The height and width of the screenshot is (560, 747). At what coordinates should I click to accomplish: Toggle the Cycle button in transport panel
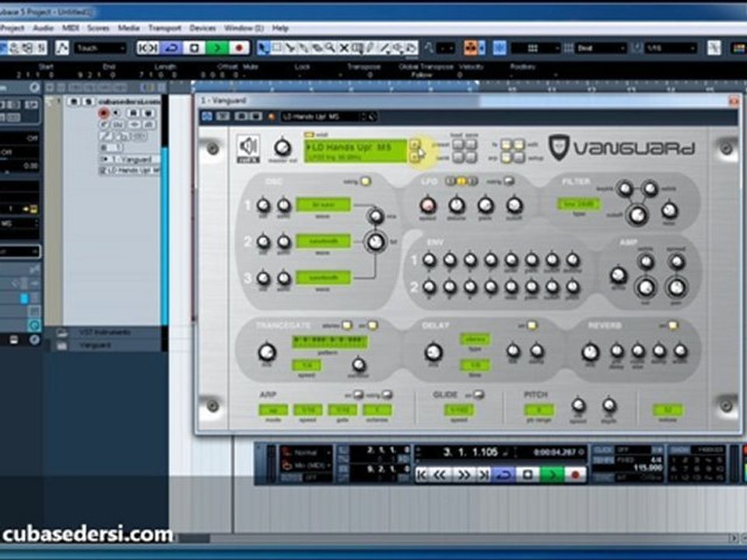pyautogui.click(x=504, y=474)
